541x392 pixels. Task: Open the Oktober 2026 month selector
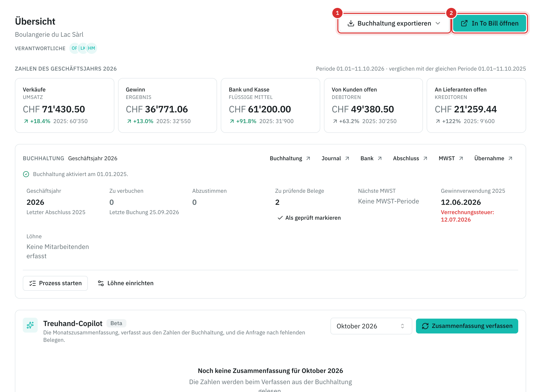(x=371, y=326)
